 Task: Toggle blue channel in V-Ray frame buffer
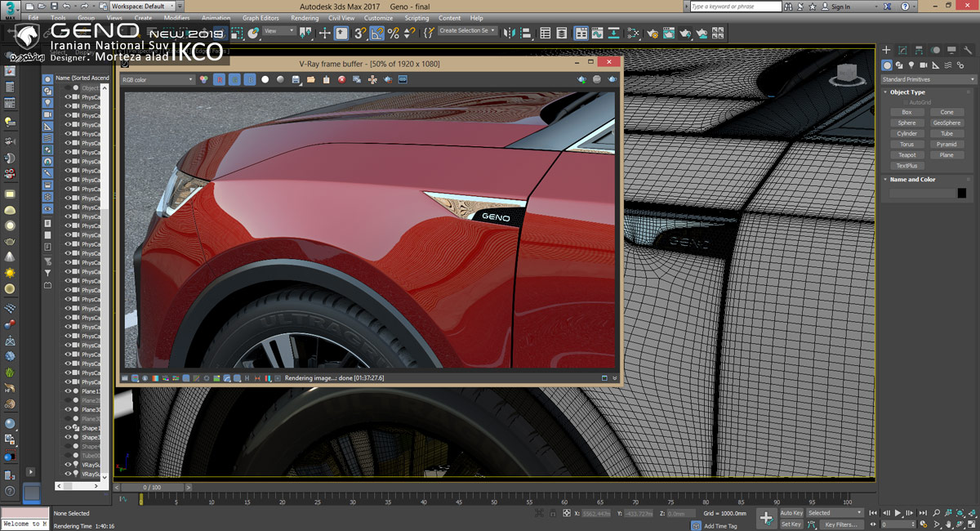click(250, 80)
